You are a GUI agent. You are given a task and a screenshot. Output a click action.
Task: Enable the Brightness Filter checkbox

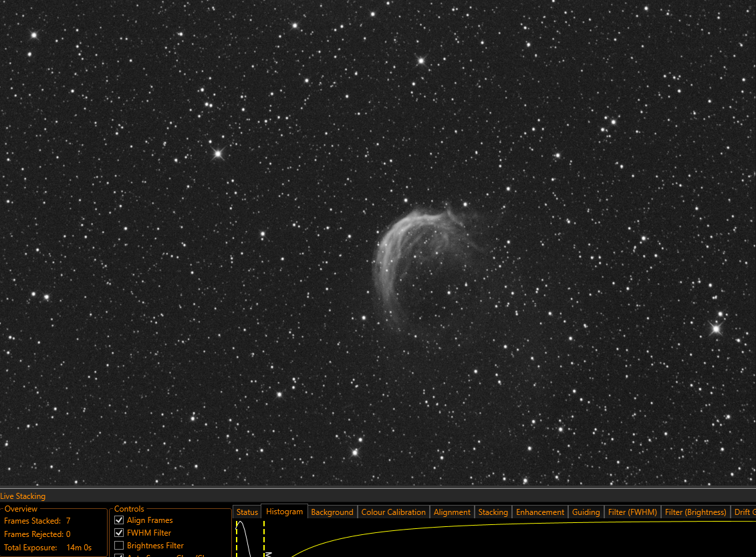point(119,546)
